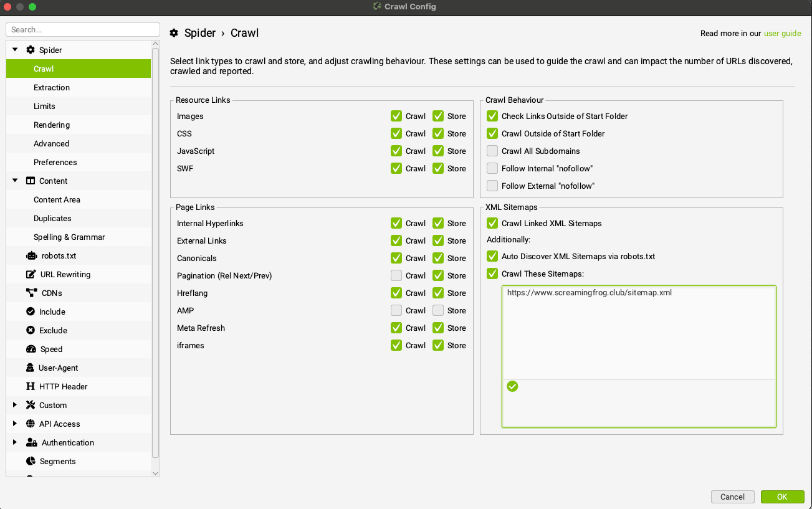Click the Segments pie chart icon
The width and height of the screenshot is (812, 509).
point(31,461)
